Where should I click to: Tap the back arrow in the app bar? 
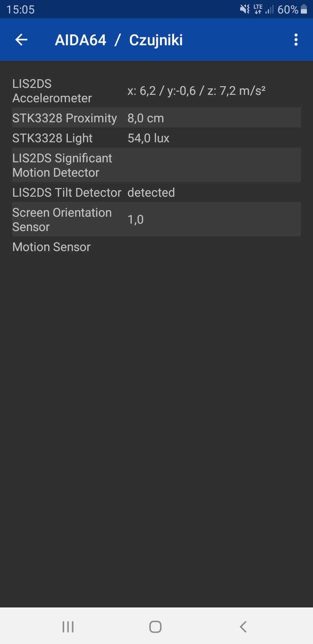[21, 40]
